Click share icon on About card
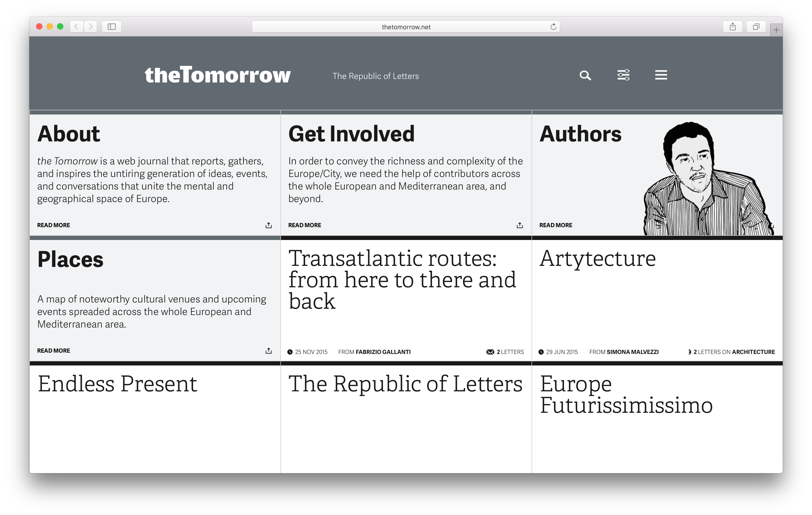The image size is (812, 515). pyautogui.click(x=268, y=225)
